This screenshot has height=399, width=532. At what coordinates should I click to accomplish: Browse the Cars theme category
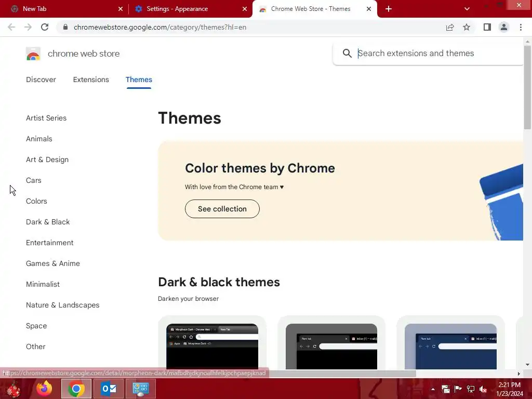pos(34,180)
